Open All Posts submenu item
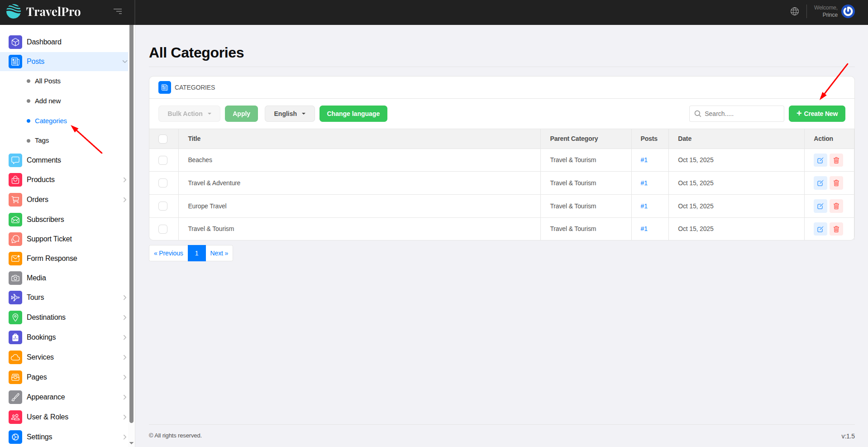This screenshot has height=447, width=868. pyautogui.click(x=48, y=81)
